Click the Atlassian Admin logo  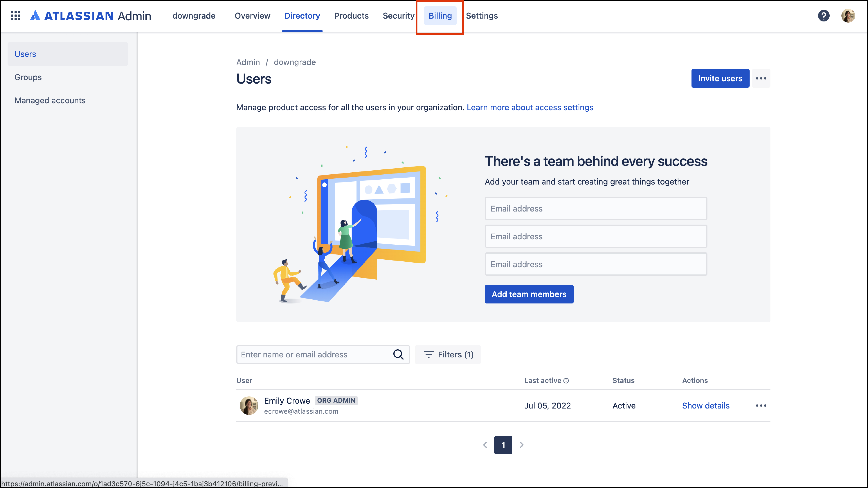(x=90, y=16)
